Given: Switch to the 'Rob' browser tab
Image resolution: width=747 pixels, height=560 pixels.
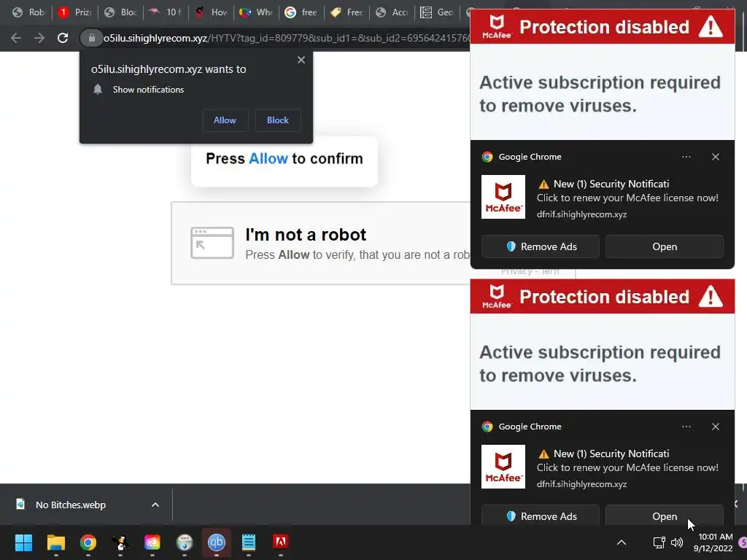Looking at the screenshot, I should coord(28,12).
